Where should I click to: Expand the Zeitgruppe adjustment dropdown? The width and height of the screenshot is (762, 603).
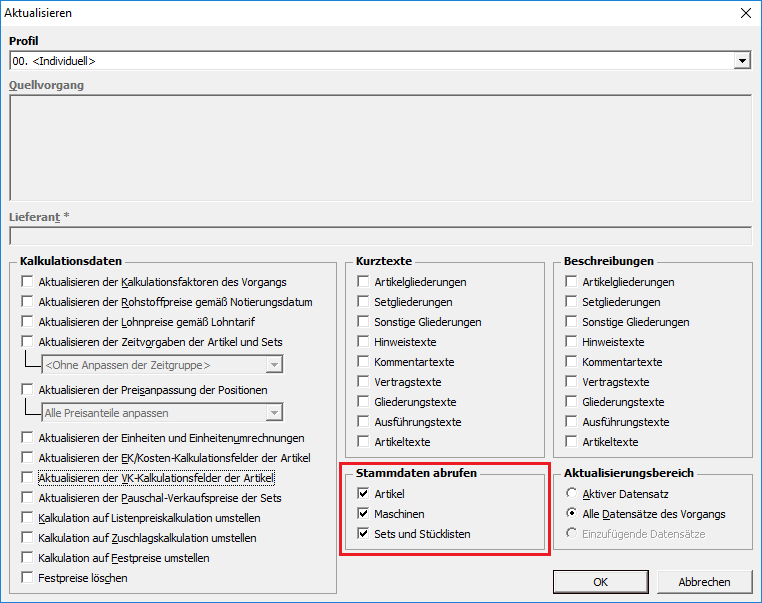click(x=274, y=365)
